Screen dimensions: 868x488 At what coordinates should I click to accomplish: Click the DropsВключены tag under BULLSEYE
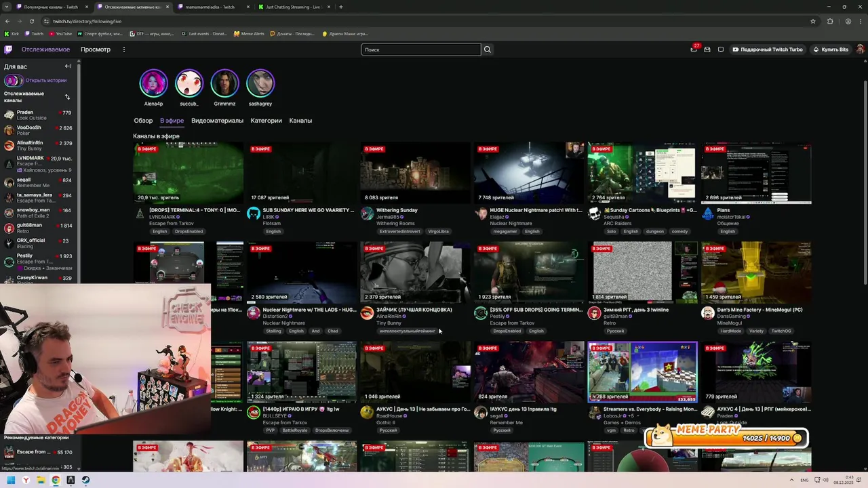click(x=332, y=430)
